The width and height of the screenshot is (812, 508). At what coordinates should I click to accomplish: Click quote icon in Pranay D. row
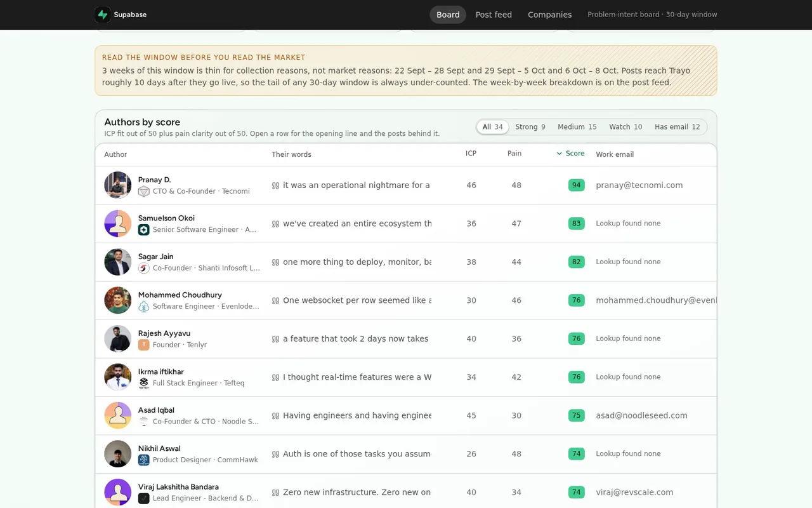(275, 185)
